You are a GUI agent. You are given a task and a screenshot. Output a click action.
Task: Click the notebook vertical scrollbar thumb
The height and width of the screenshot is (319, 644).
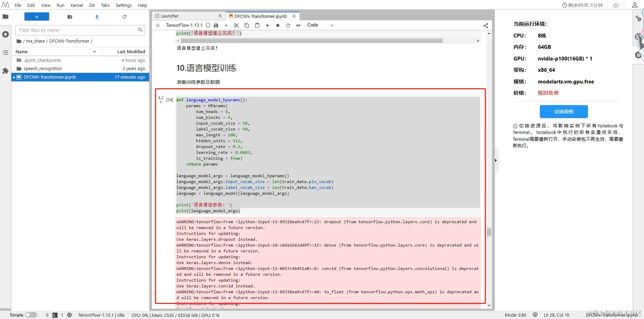tap(489, 232)
